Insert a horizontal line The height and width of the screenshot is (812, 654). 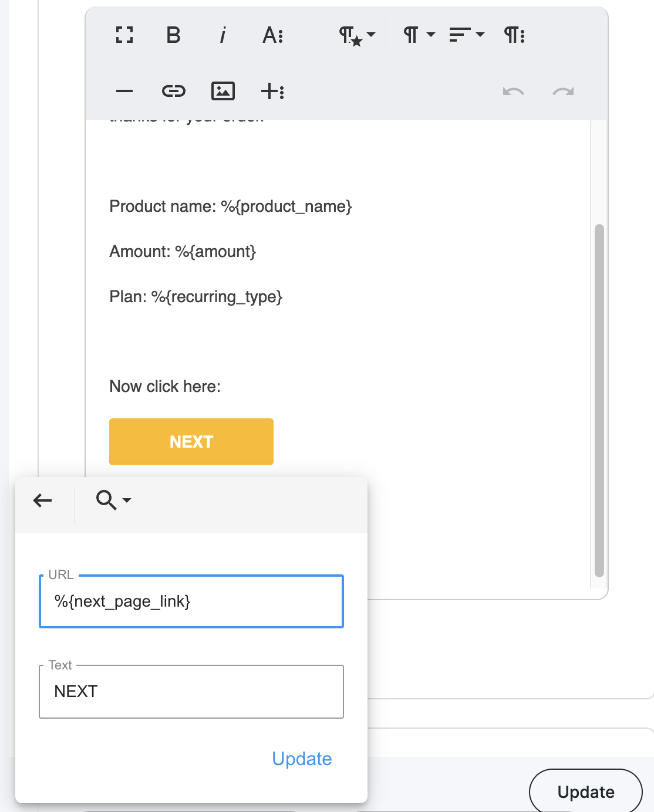[x=124, y=91]
